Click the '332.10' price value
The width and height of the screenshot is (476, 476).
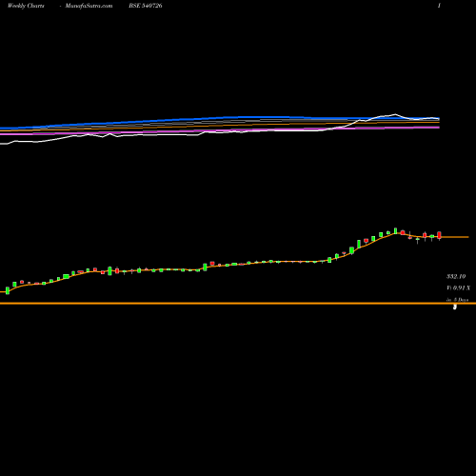point(456,276)
